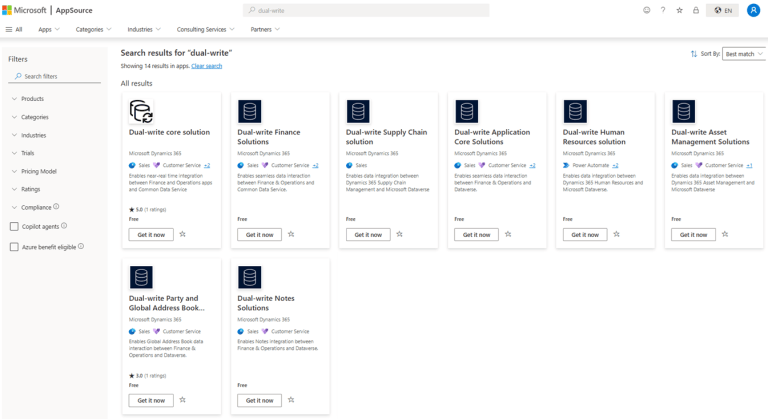Open the feedback smiley icon in header
The height and width of the screenshot is (419, 768).
pos(647,10)
